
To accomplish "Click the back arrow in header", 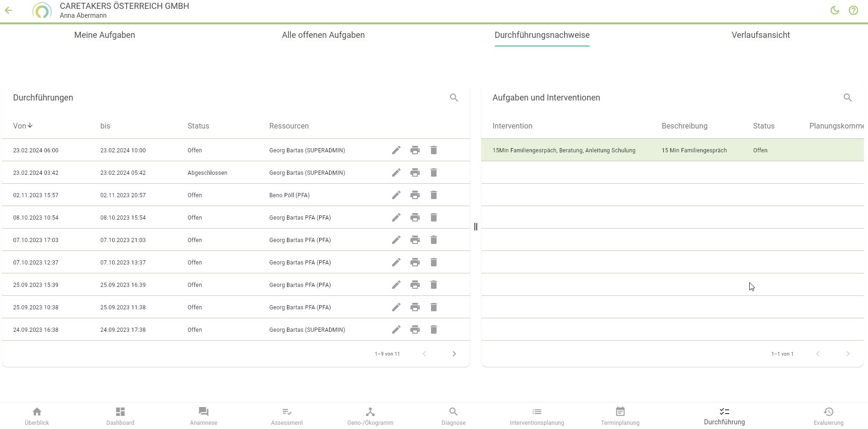I will coord(8,10).
